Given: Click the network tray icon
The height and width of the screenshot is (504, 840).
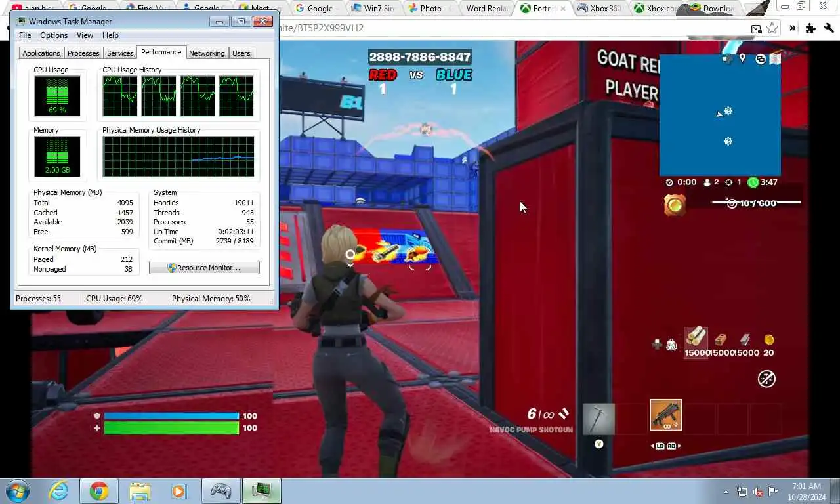Looking at the screenshot, I should pos(742,492).
